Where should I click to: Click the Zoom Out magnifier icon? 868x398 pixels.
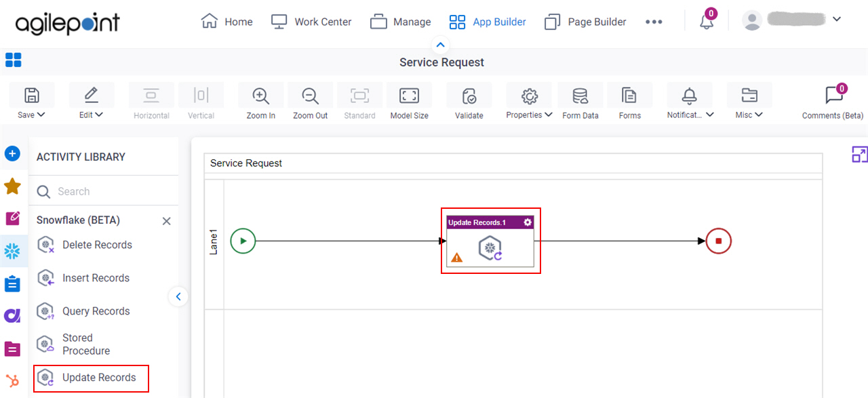point(311,96)
